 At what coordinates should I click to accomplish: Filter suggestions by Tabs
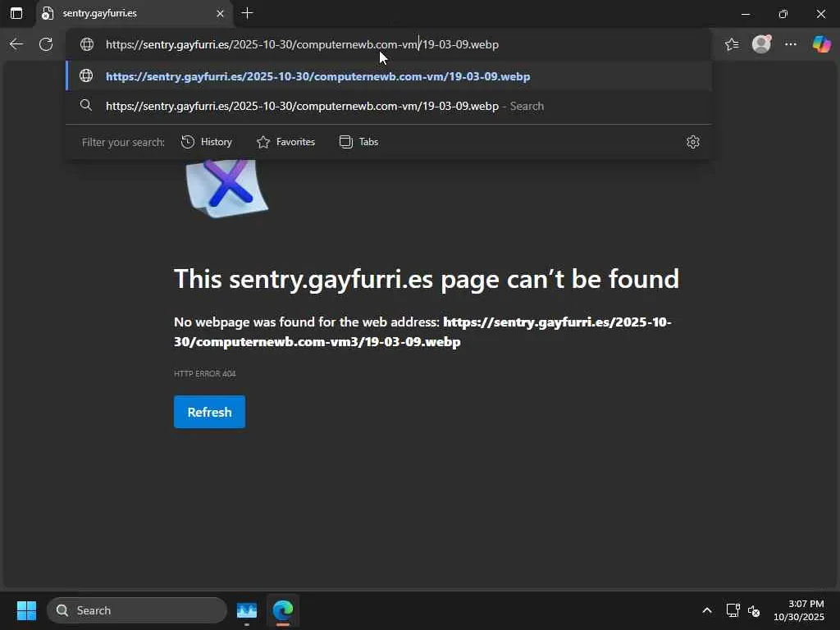click(x=359, y=142)
